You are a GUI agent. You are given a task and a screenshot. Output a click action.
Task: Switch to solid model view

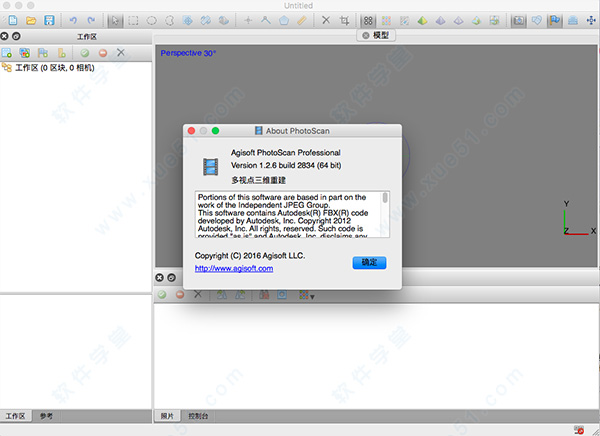click(x=440, y=20)
